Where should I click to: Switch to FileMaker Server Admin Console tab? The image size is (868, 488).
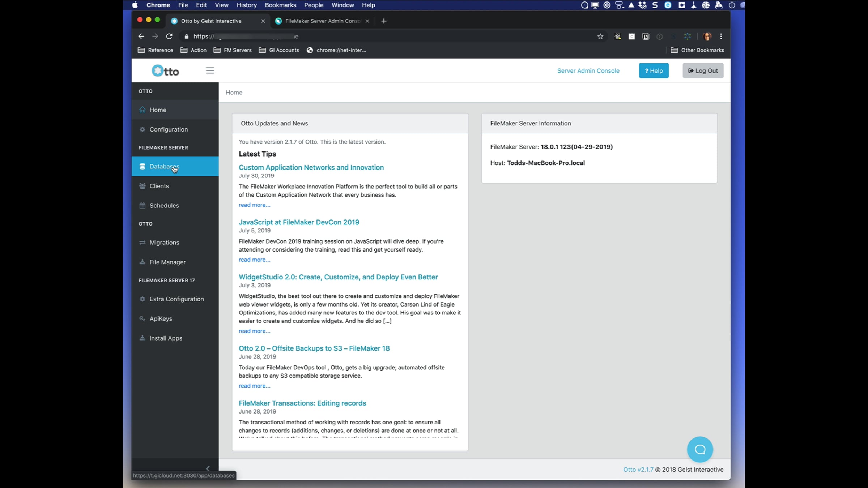click(x=322, y=21)
